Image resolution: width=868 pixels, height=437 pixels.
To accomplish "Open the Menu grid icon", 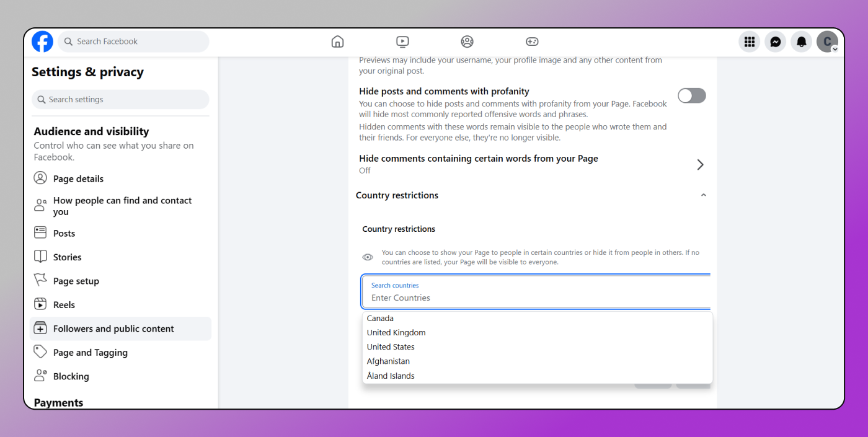I will pyautogui.click(x=750, y=42).
